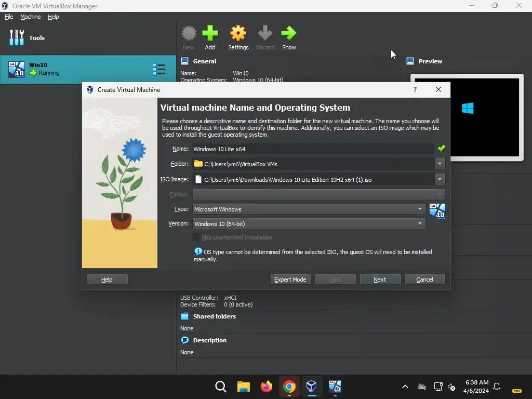Image resolution: width=532 pixels, height=399 pixels.
Task: Click the file icon in ISO Image field
Action: click(198, 179)
